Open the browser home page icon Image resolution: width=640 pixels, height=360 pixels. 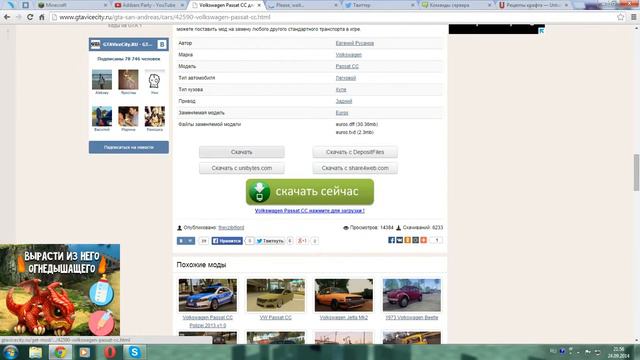(x=42, y=17)
